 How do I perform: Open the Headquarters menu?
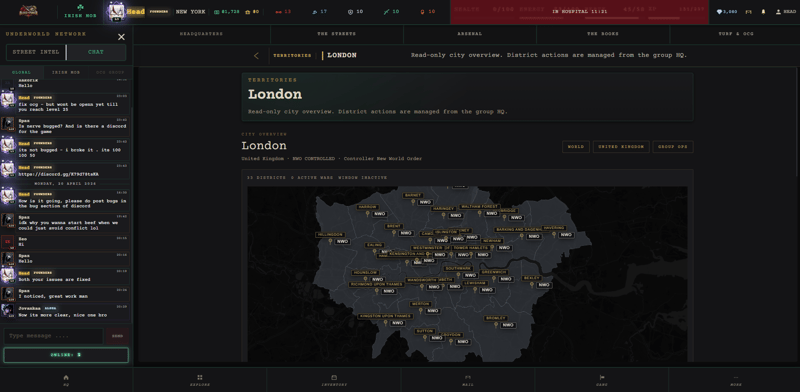click(x=202, y=34)
